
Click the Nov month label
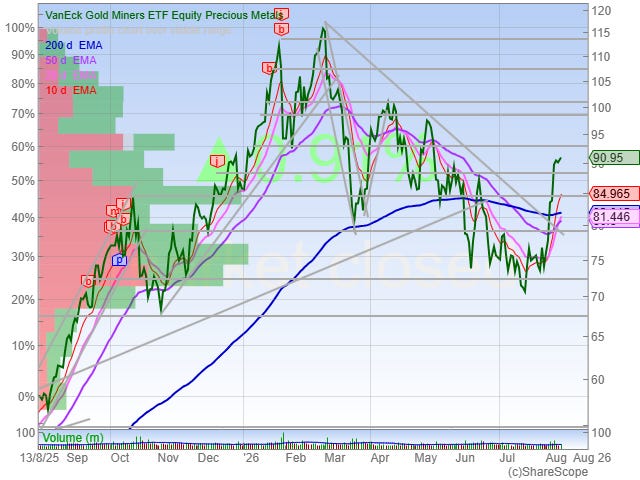click(168, 458)
